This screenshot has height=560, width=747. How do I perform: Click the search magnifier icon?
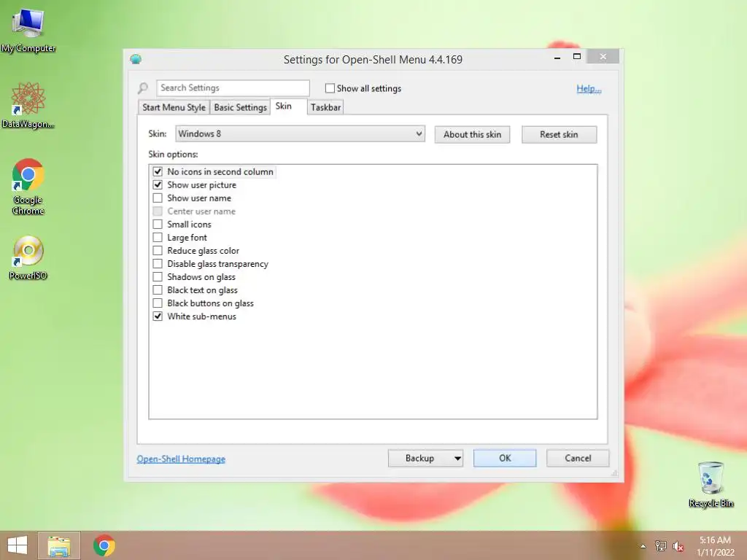click(143, 88)
